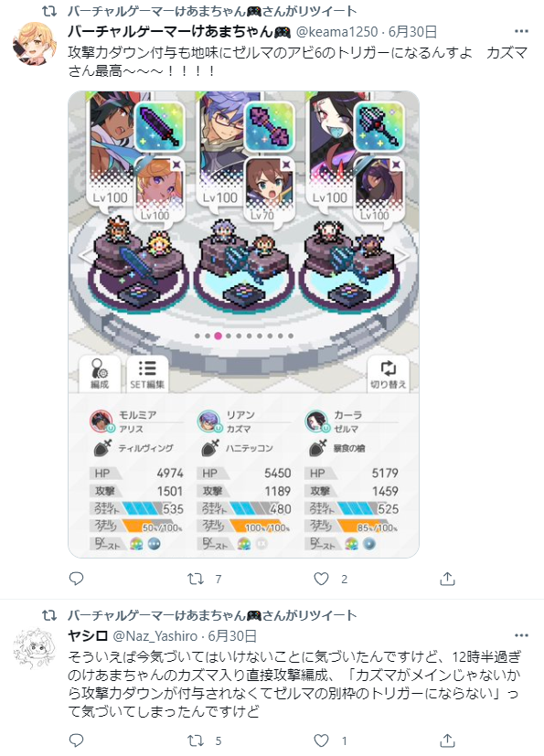Share the keama1250 tweet
Screen dimensions: 544x756
click(x=448, y=579)
